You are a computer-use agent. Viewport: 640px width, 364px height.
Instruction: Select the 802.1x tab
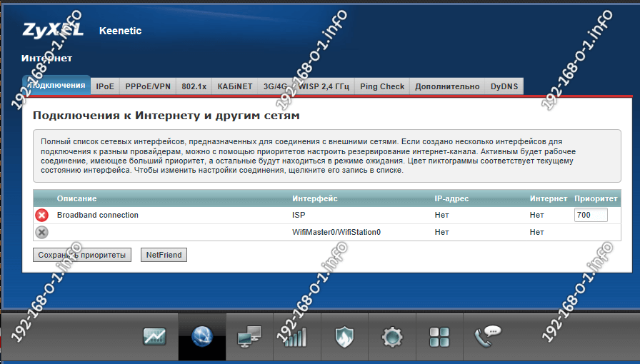pyautogui.click(x=194, y=86)
